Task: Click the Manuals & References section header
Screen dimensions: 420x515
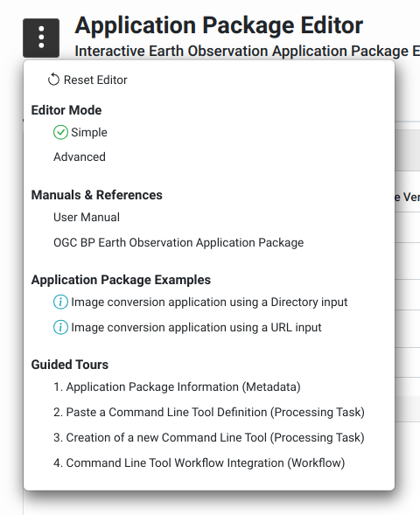Action: point(96,195)
